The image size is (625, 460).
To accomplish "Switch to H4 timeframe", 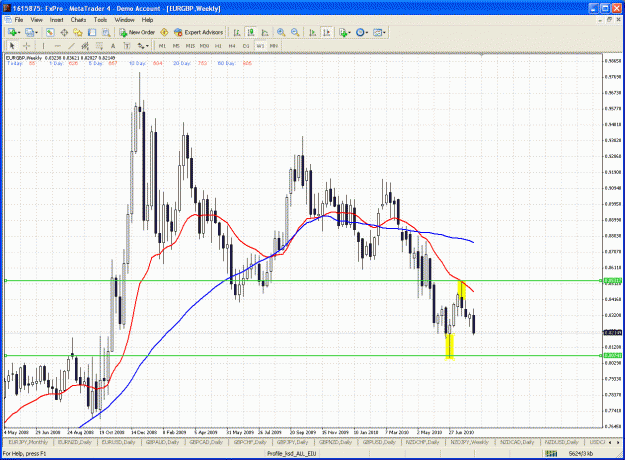I will click(232, 46).
